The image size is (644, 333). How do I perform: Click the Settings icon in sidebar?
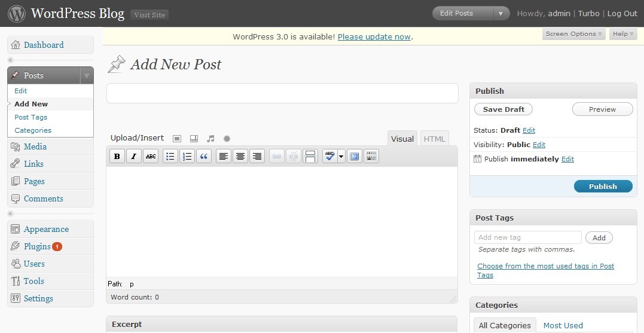coord(15,298)
